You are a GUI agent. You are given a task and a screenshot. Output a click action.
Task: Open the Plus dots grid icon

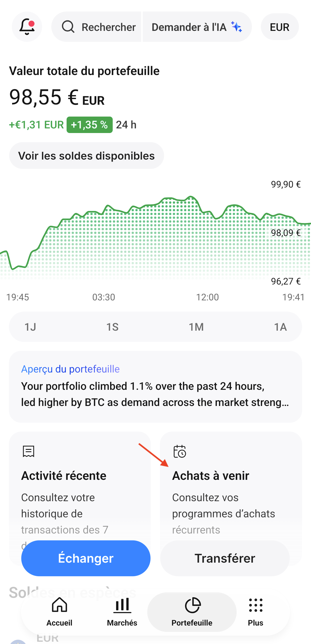pos(255,605)
